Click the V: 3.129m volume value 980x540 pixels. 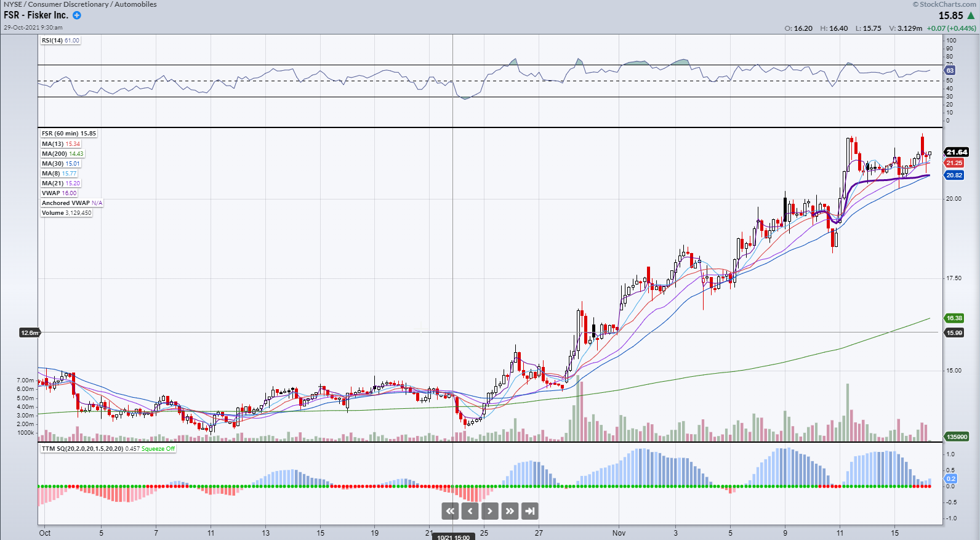click(906, 28)
